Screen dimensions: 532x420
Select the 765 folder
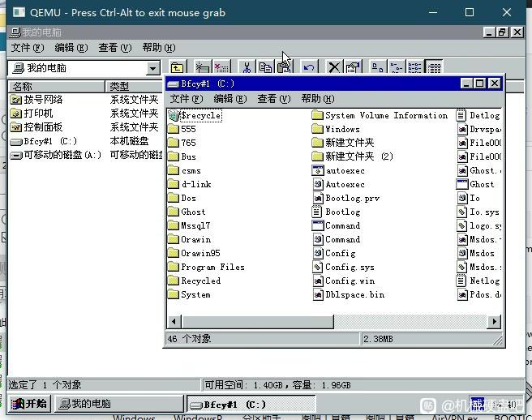pyautogui.click(x=182, y=143)
